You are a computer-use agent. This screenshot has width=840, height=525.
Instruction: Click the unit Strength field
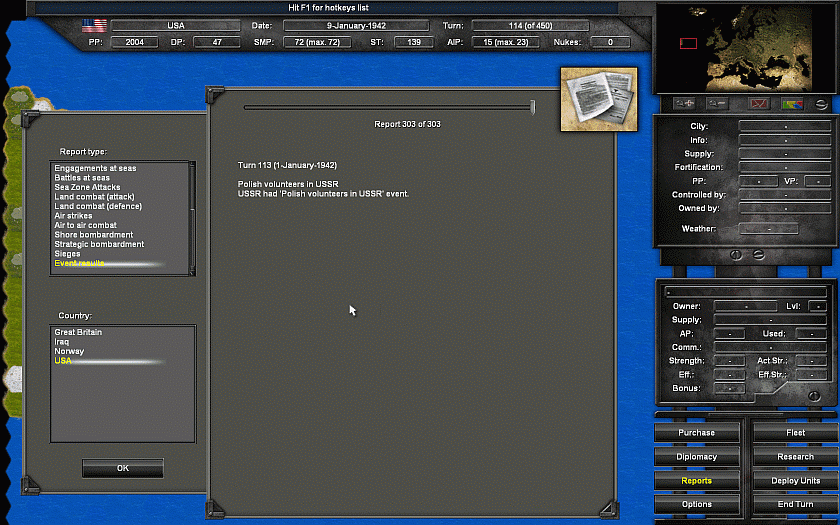coord(729,361)
